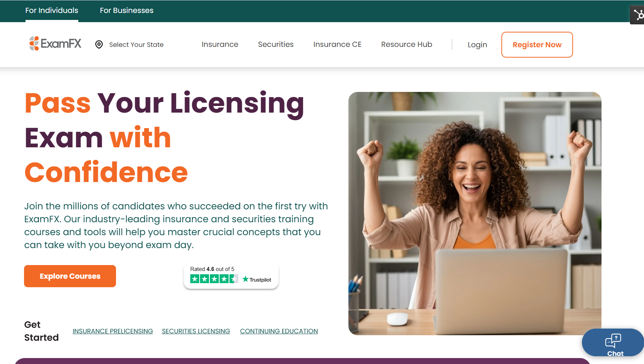Click the Explore Courses button
Viewport: 644px width, 364px height.
pyautogui.click(x=70, y=276)
